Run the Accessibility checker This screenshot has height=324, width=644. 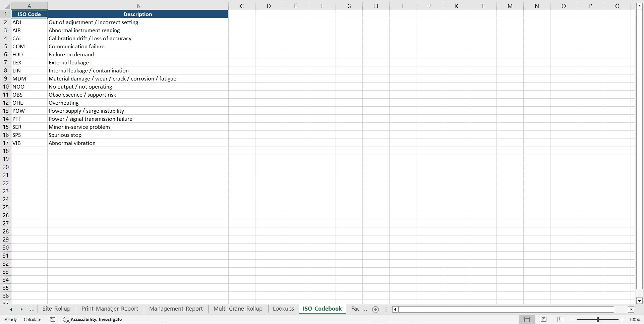[x=93, y=319]
